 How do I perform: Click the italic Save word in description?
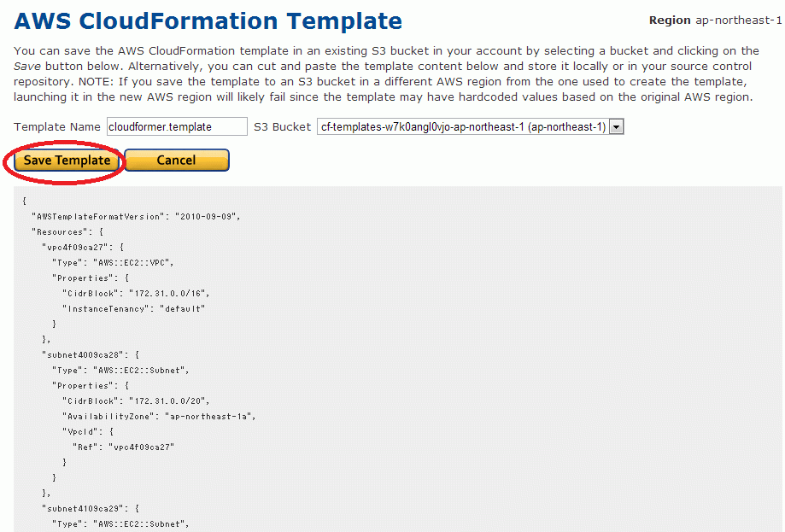tap(27, 66)
